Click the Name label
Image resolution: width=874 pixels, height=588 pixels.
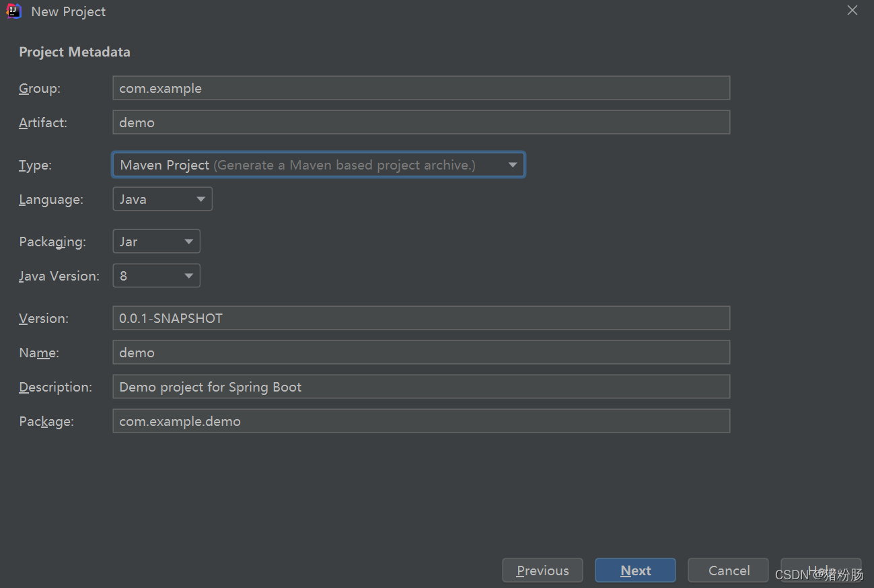39,353
